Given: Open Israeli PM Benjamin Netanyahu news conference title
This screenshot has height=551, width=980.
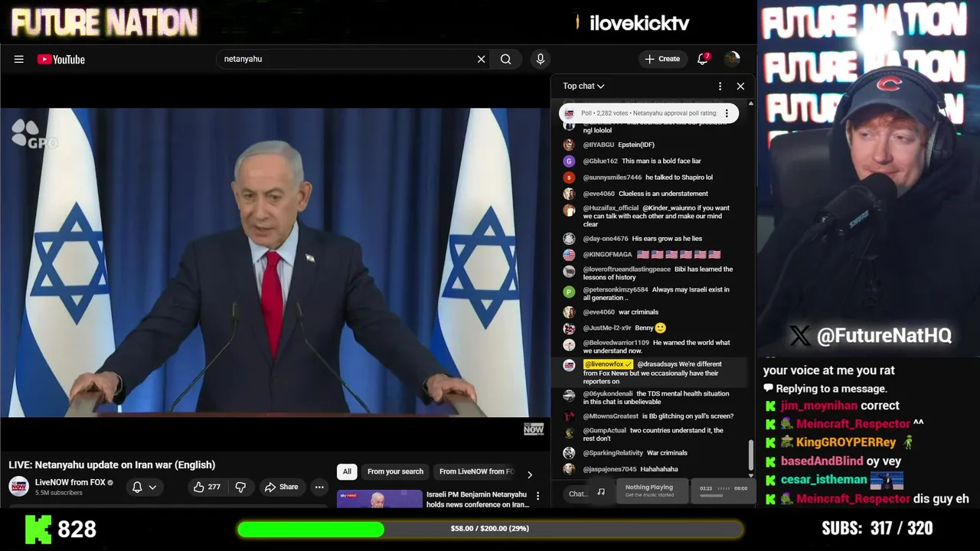Looking at the screenshot, I should click(477, 499).
